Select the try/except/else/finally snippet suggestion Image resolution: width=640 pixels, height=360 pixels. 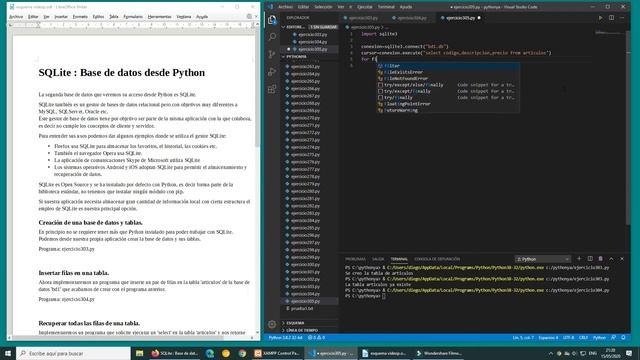[x=448, y=85]
